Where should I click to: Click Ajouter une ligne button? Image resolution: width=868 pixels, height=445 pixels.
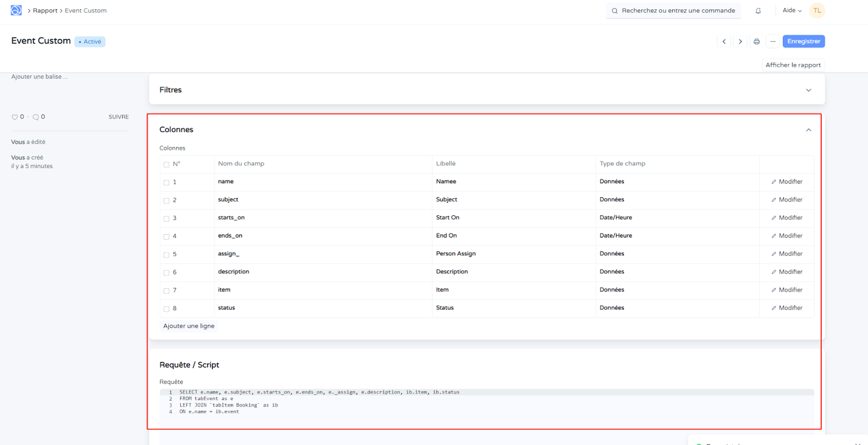[189, 326]
